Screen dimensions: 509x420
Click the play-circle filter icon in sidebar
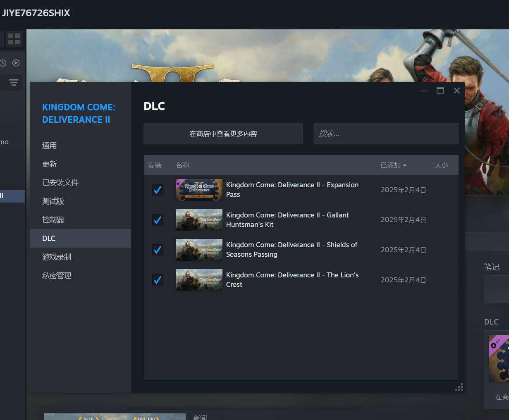[x=16, y=63]
